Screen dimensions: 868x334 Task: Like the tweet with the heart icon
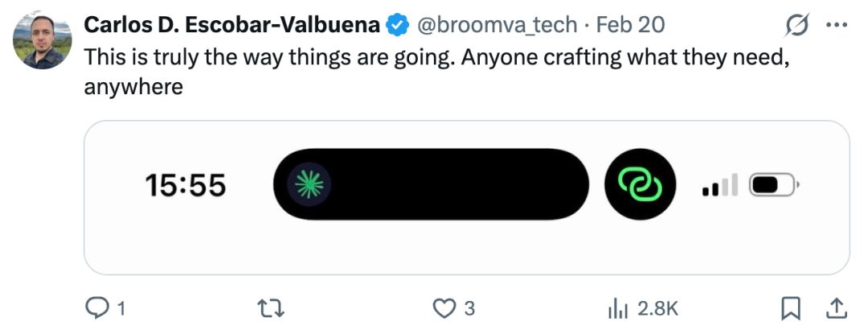[444, 307]
